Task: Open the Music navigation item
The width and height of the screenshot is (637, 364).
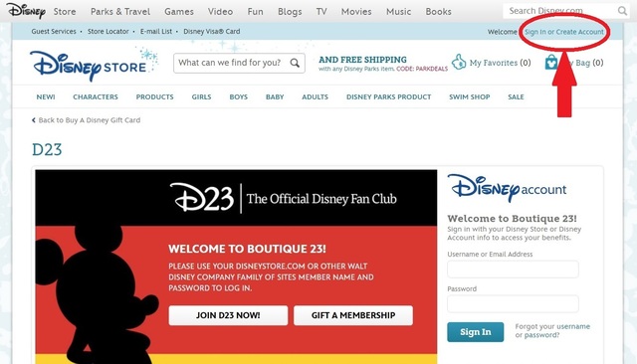Action: [398, 12]
